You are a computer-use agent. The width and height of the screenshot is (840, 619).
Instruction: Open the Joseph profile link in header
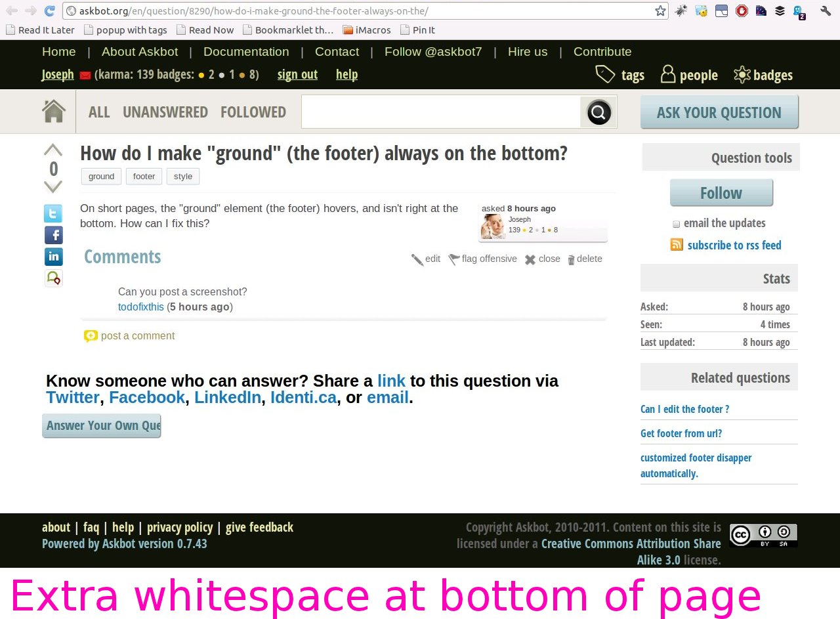click(58, 75)
